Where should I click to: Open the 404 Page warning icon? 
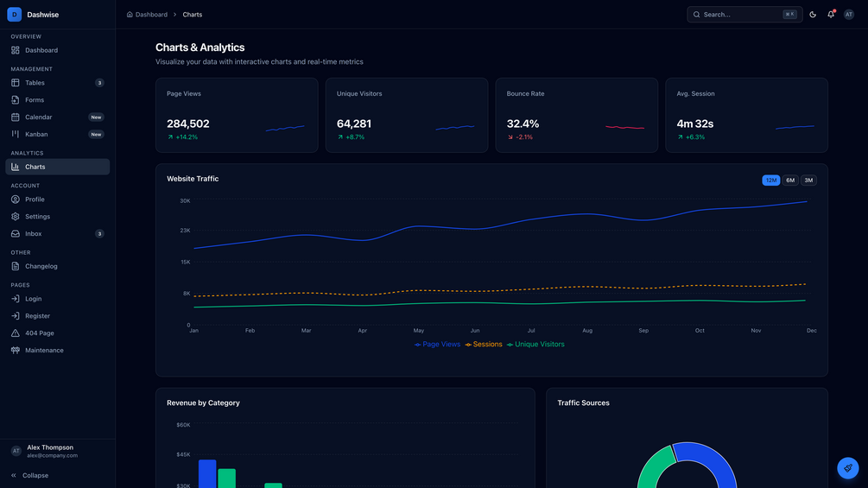(15, 333)
